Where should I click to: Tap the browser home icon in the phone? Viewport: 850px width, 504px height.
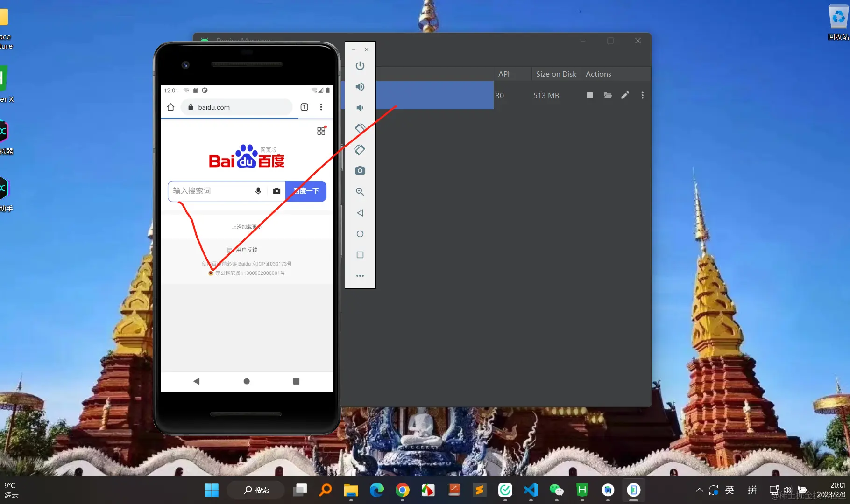click(x=170, y=107)
